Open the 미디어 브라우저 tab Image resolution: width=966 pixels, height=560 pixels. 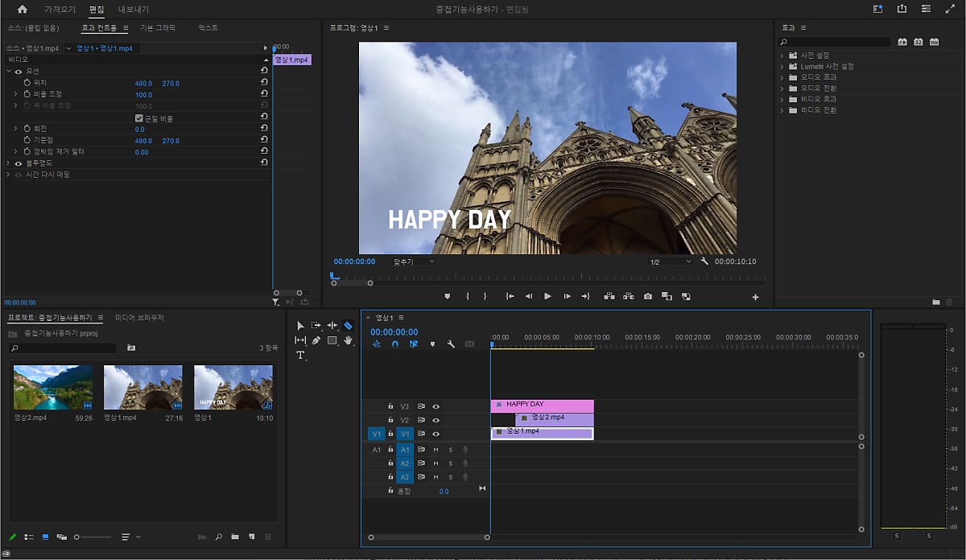pos(139,318)
